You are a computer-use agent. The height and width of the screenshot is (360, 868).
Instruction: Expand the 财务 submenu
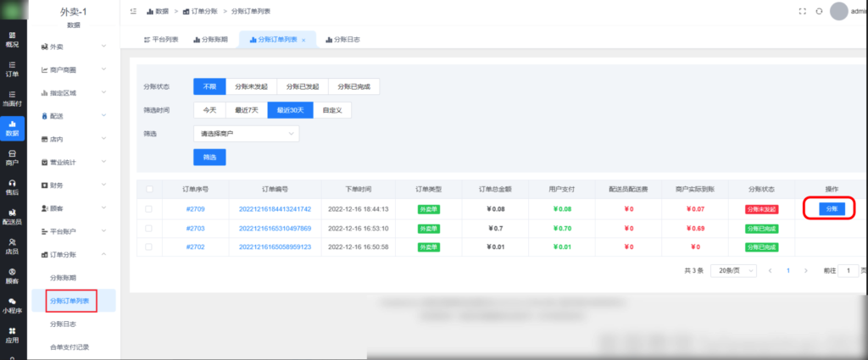(x=73, y=185)
